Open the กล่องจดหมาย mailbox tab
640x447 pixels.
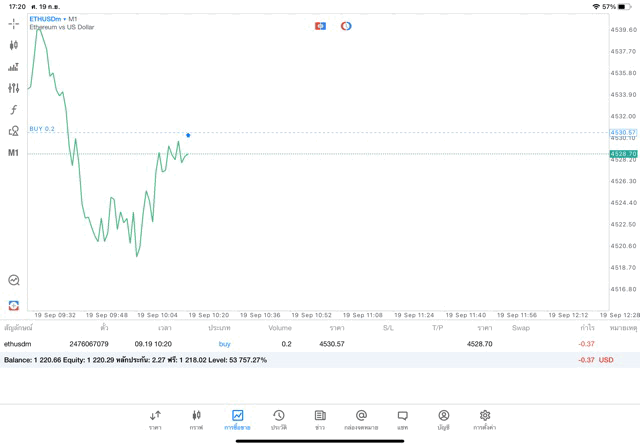tap(361, 419)
